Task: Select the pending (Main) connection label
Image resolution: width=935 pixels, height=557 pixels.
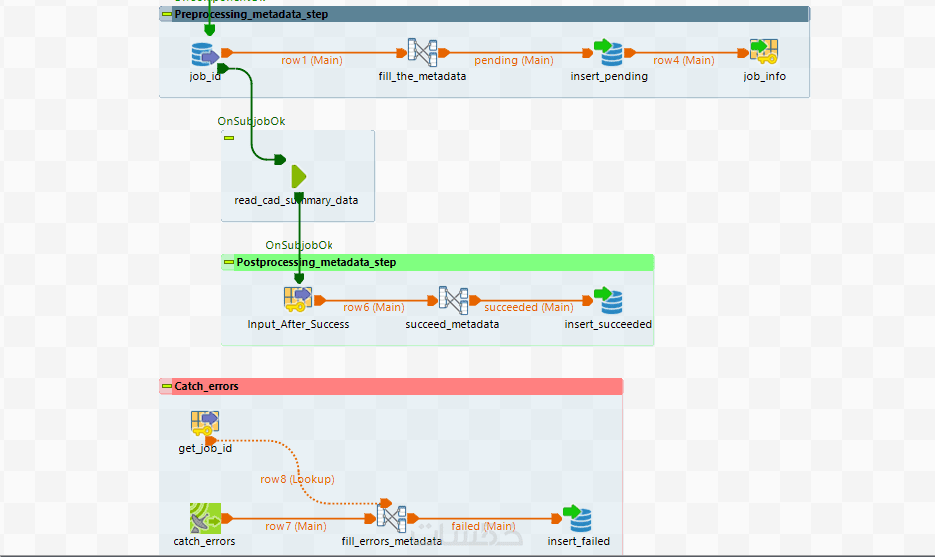Action: [513, 60]
